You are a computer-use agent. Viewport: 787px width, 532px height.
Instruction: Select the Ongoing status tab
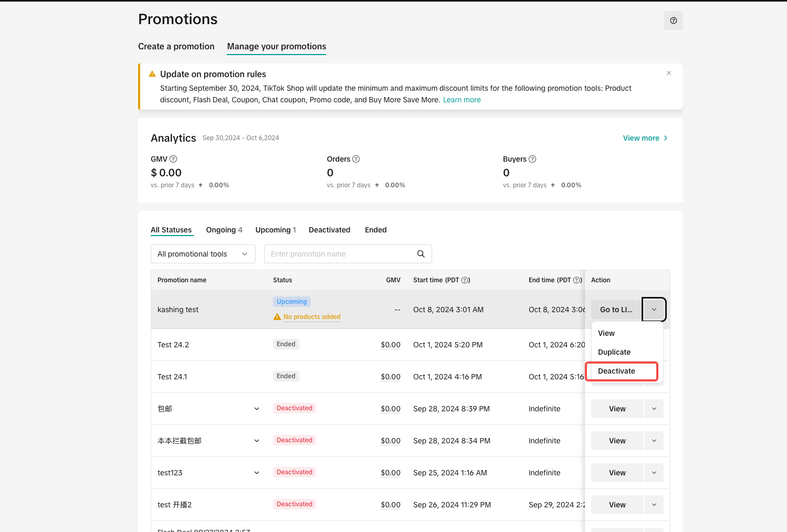[224, 230]
